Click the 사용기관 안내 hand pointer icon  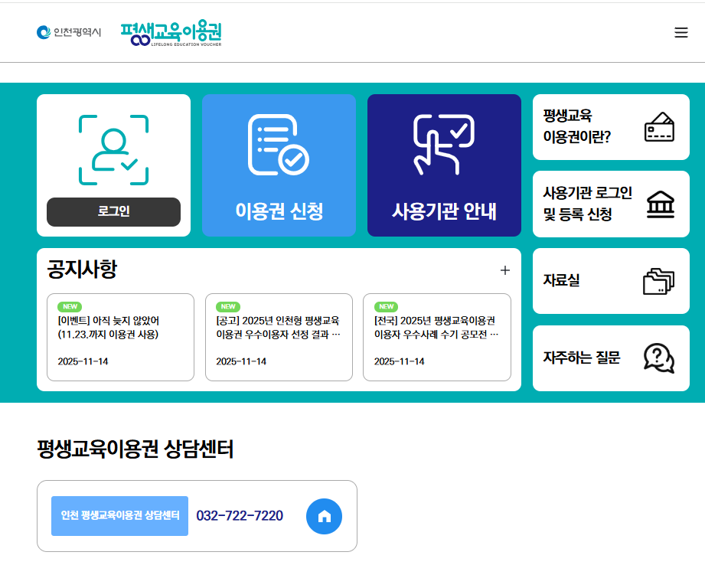pyautogui.click(x=444, y=145)
